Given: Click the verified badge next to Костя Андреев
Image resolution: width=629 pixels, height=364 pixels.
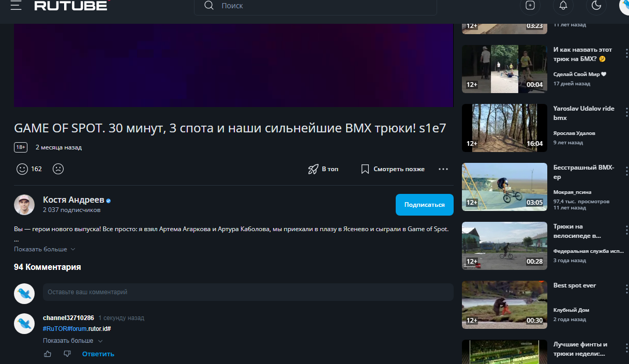Looking at the screenshot, I should click(109, 200).
